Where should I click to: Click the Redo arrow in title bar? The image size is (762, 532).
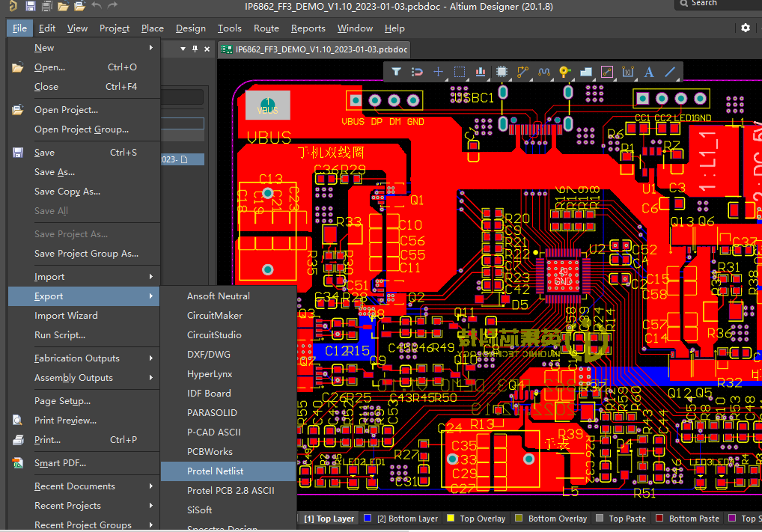(113, 6)
